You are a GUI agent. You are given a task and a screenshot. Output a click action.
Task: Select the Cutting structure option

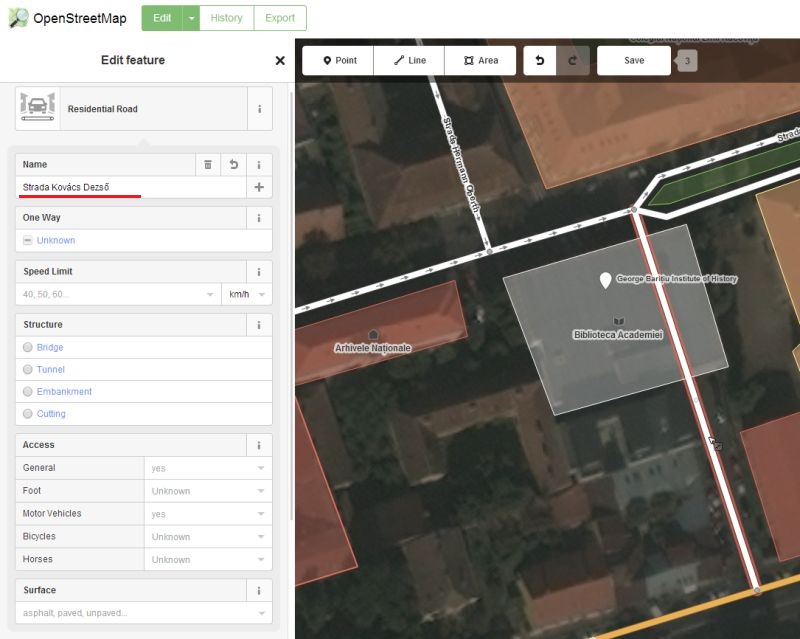coord(28,414)
